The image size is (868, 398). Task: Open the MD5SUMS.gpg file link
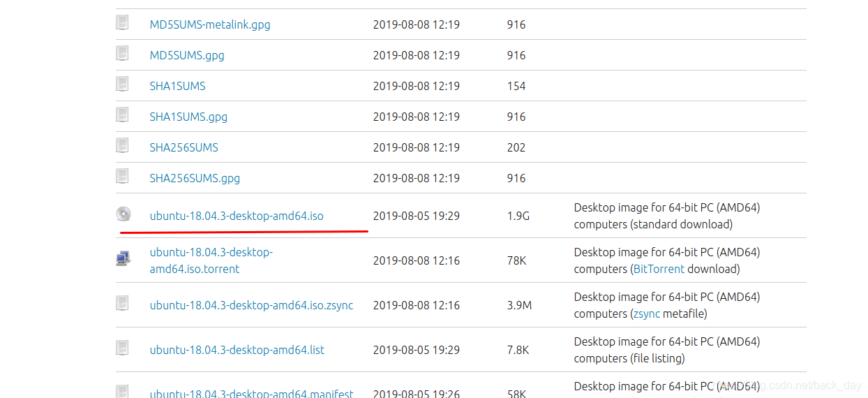pyautogui.click(x=187, y=55)
